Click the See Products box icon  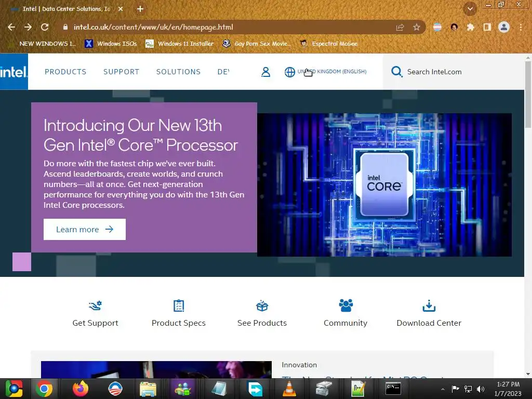262,305
